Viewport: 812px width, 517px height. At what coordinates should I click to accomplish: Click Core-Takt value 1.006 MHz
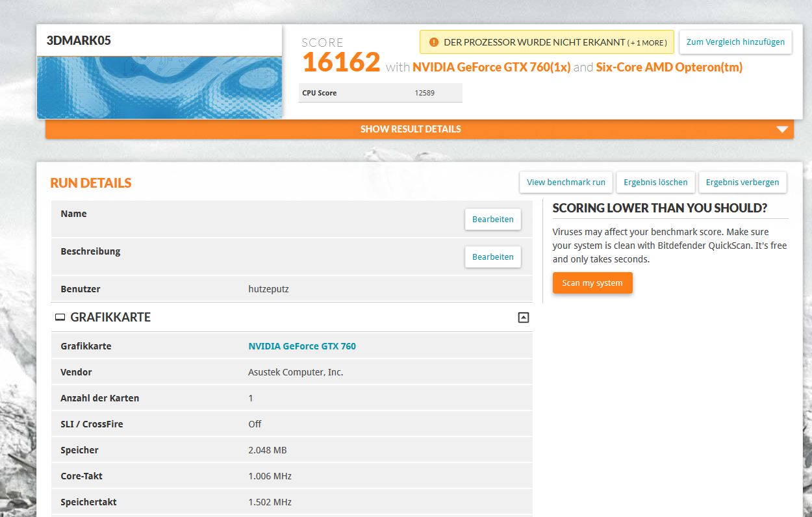[270, 476]
